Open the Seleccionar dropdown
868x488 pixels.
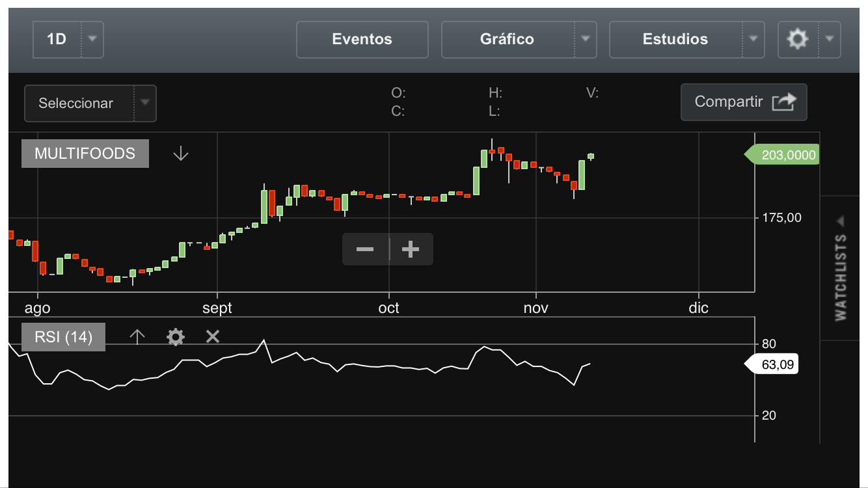tap(90, 103)
